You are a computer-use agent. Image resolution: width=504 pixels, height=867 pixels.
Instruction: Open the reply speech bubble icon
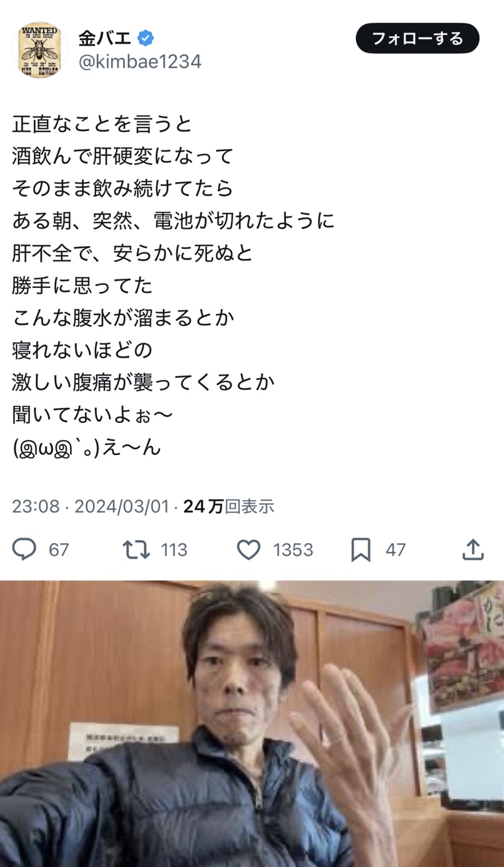pyautogui.click(x=25, y=549)
